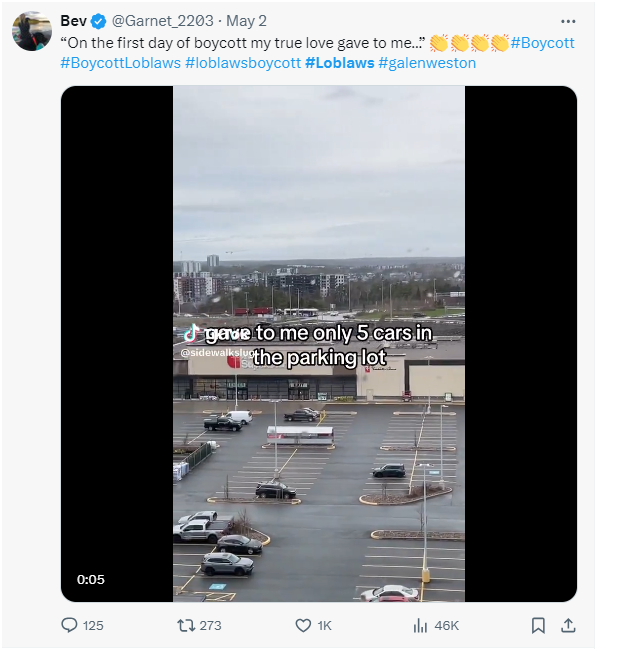Select the bold #Loblaws hashtag
Image resolution: width=625 pixels, height=651 pixels.
click(x=340, y=63)
